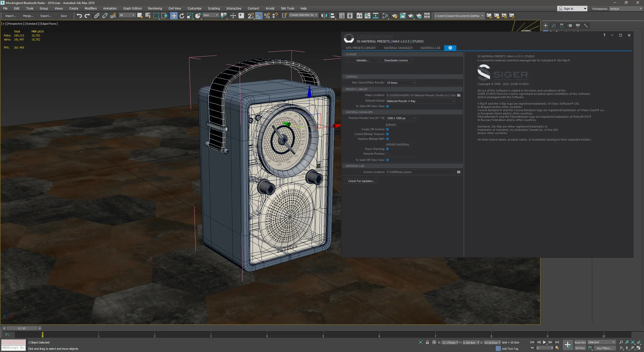Uncheck Create ZIP Archive option
The height and width of the screenshot is (352, 644).
pyautogui.click(x=387, y=129)
